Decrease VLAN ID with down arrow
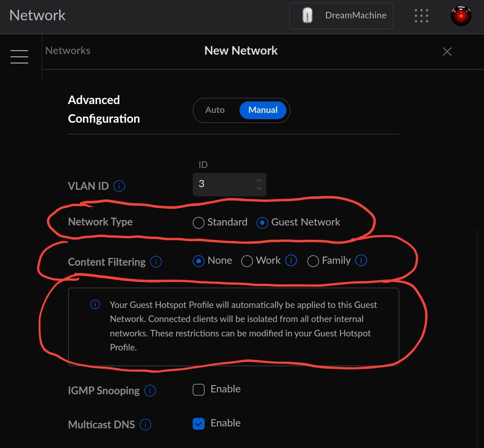484x448 pixels. [259, 188]
